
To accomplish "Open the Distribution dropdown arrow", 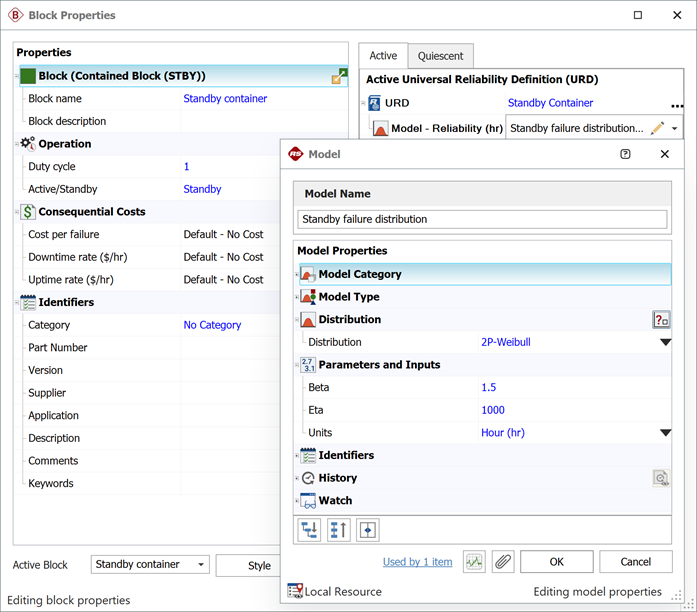I will [x=664, y=342].
